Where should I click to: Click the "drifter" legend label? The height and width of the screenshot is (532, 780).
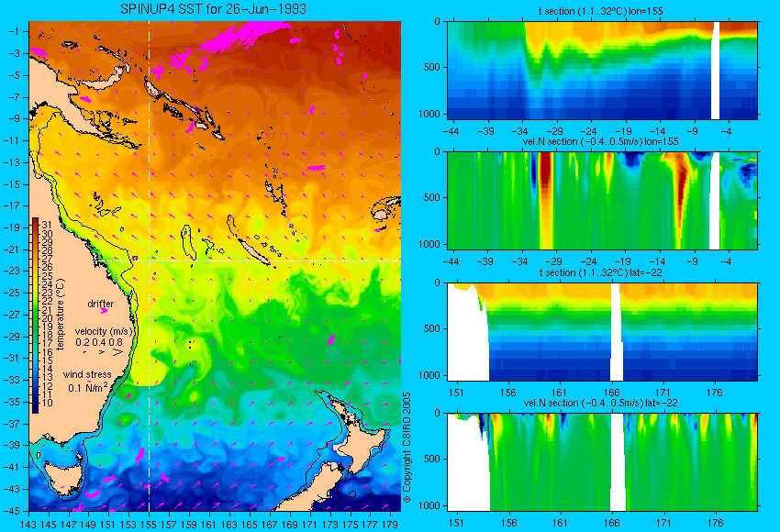click(101, 304)
